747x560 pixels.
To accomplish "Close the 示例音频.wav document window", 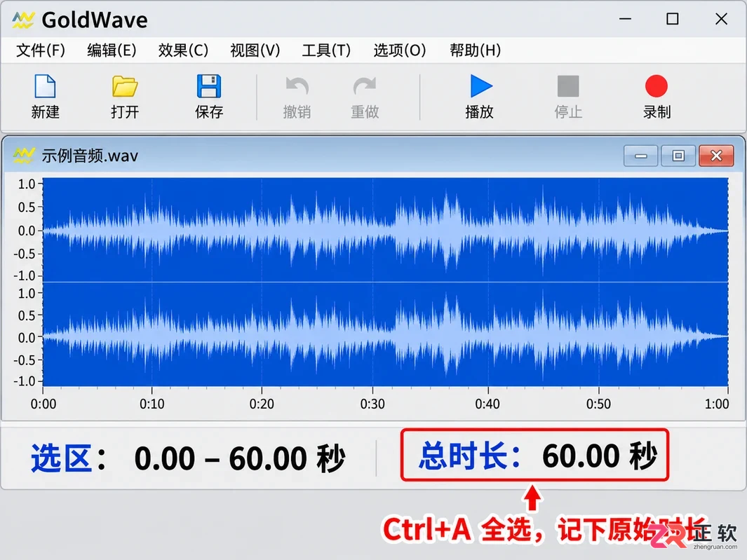I will coord(716,156).
